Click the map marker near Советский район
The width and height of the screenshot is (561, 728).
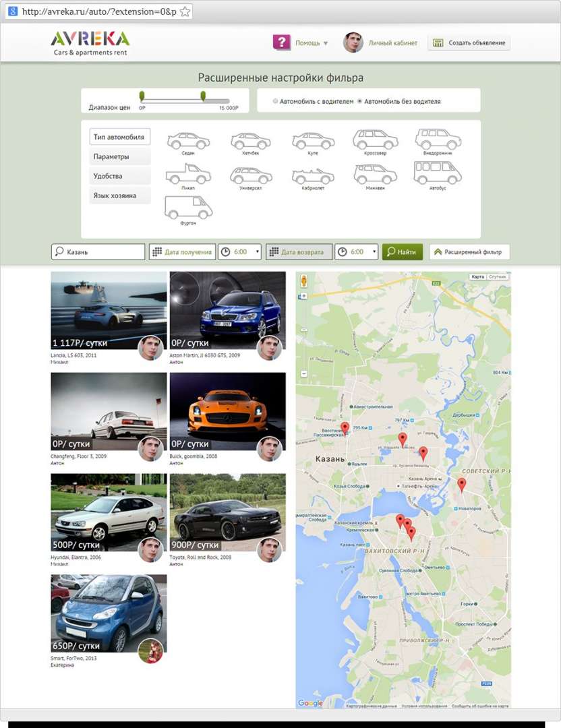461,485
